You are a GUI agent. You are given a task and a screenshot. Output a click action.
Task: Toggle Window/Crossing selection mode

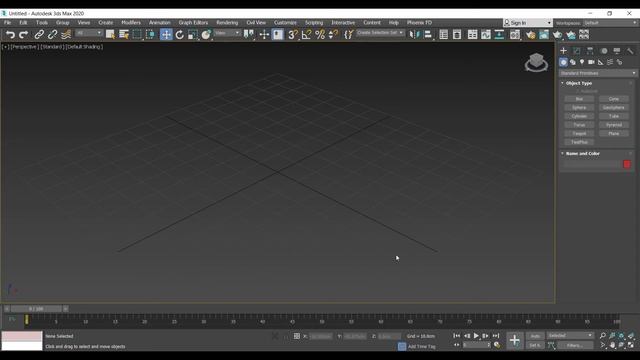(x=150, y=35)
